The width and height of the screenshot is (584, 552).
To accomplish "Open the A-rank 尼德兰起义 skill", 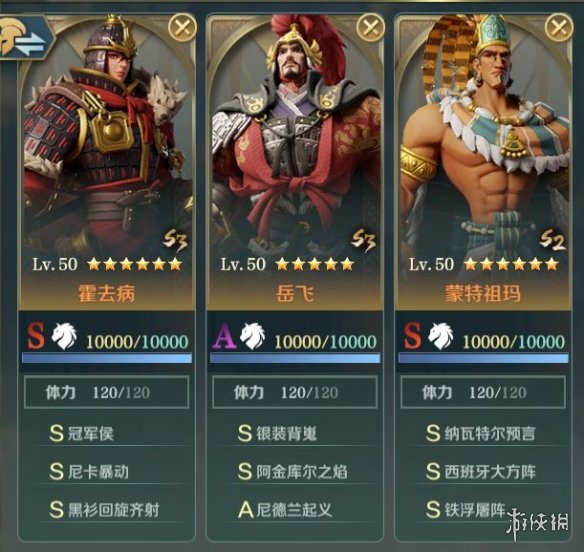I will pyautogui.click(x=295, y=509).
